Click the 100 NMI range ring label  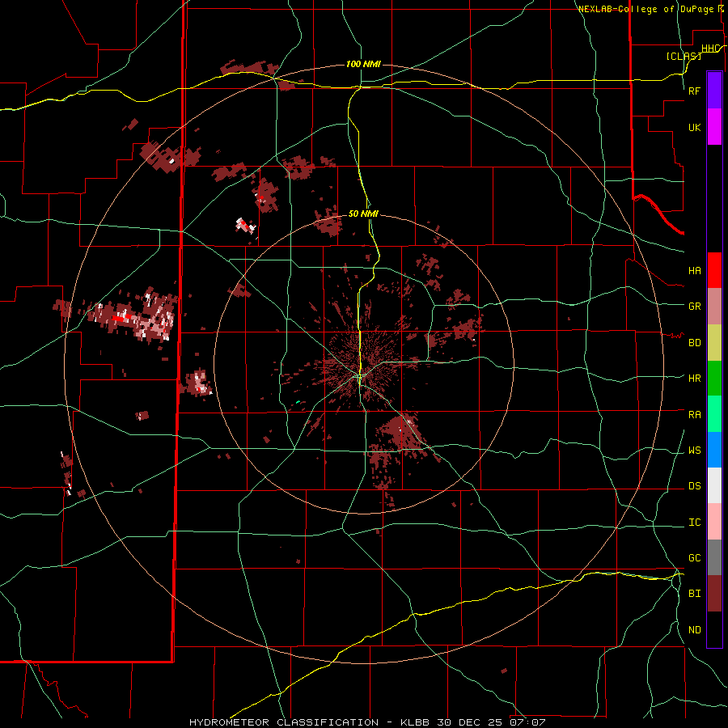click(363, 64)
